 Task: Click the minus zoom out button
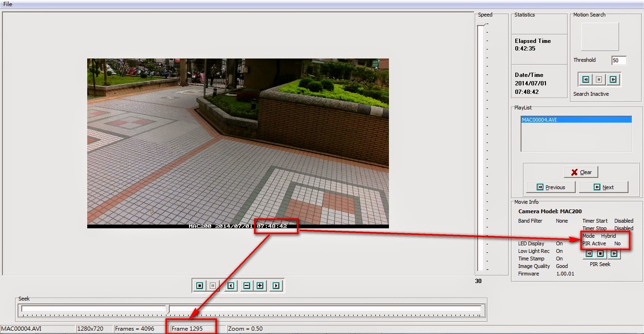coord(247,285)
